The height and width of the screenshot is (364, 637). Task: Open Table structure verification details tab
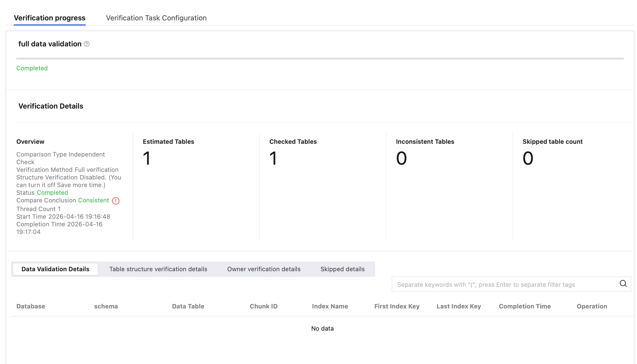pos(158,269)
